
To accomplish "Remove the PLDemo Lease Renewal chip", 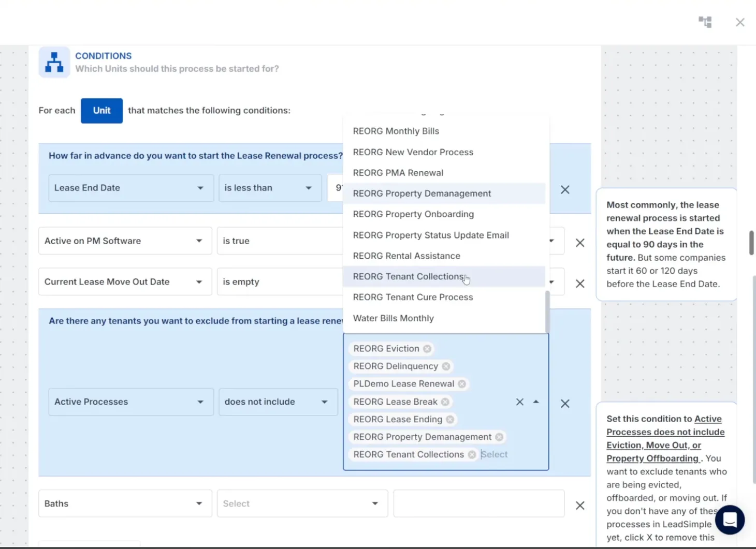I will click(x=462, y=384).
